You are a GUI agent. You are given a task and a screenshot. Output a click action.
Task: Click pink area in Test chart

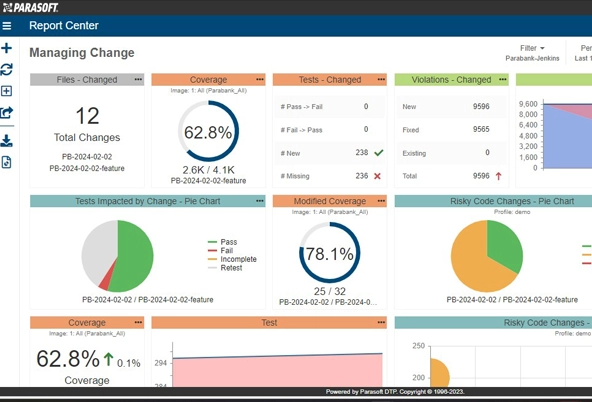tap(278, 372)
